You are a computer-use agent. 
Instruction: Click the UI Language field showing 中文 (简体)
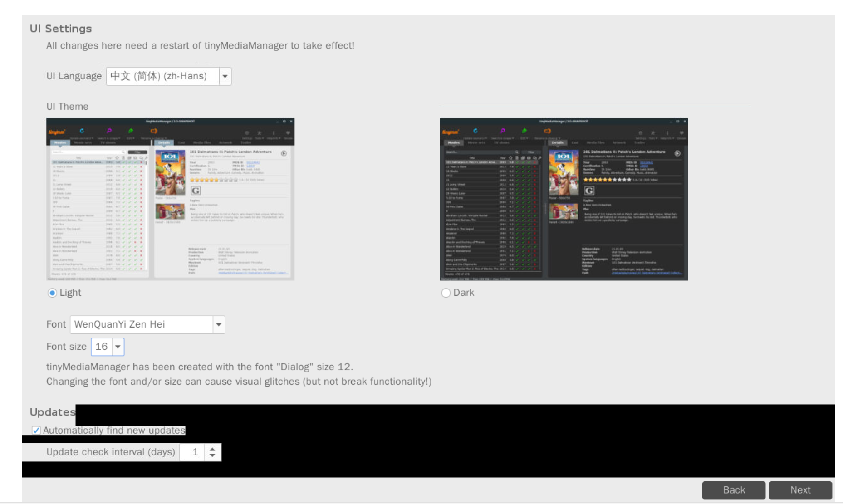162,76
